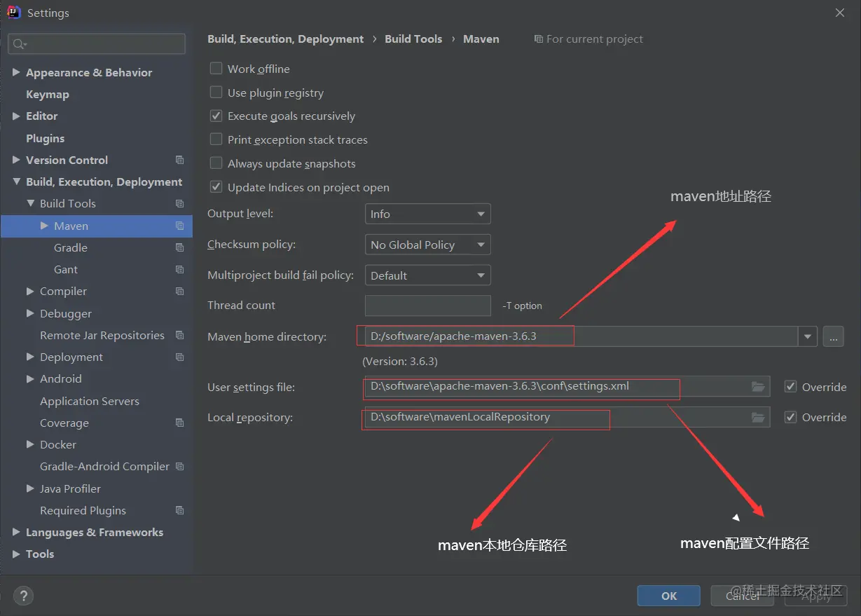
Task: Enable Print exception stack traces
Action: coord(216,139)
